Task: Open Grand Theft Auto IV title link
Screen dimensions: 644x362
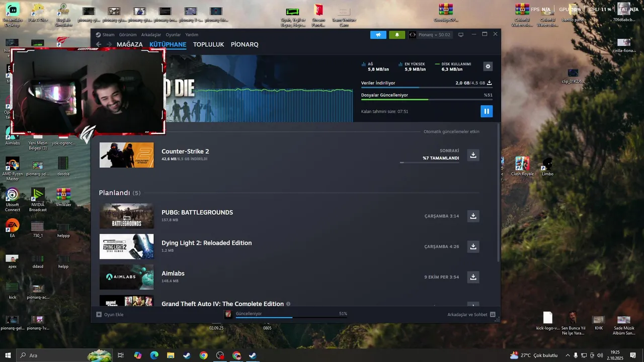Action: coord(222,304)
